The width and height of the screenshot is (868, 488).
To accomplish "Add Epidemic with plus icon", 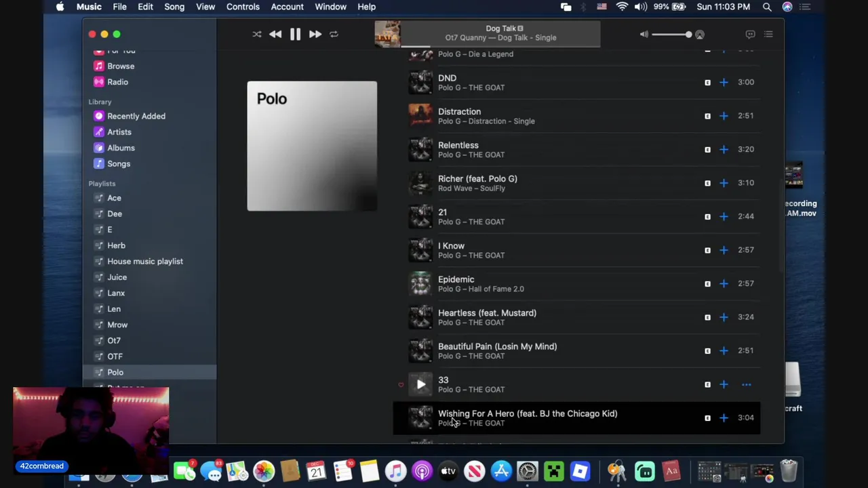I will (x=724, y=283).
